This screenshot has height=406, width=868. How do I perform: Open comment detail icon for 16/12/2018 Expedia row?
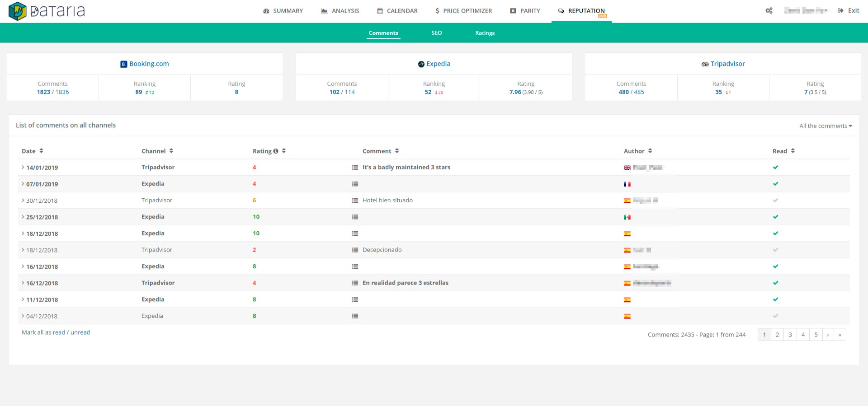[x=355, y=266]
